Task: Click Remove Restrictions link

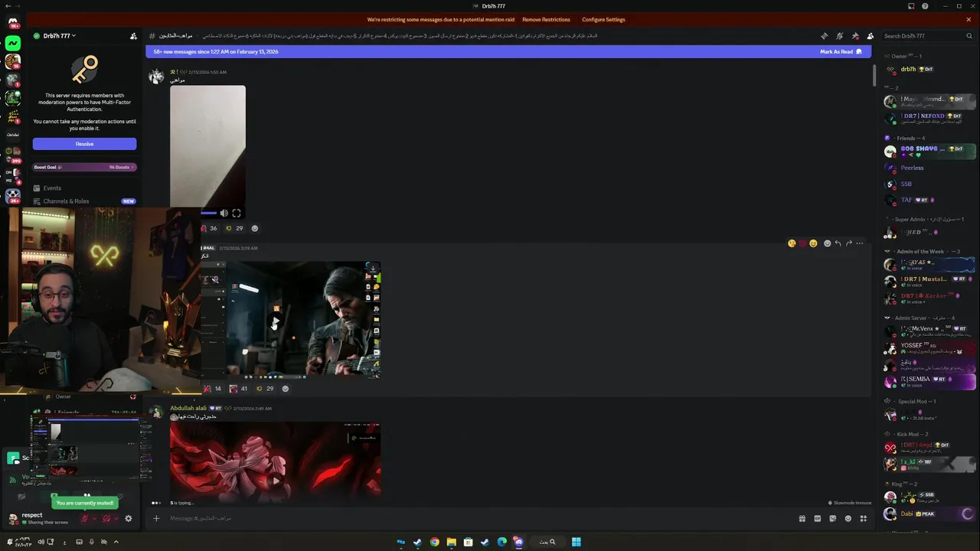Action: pyautogui.click(x=546, y=20)
